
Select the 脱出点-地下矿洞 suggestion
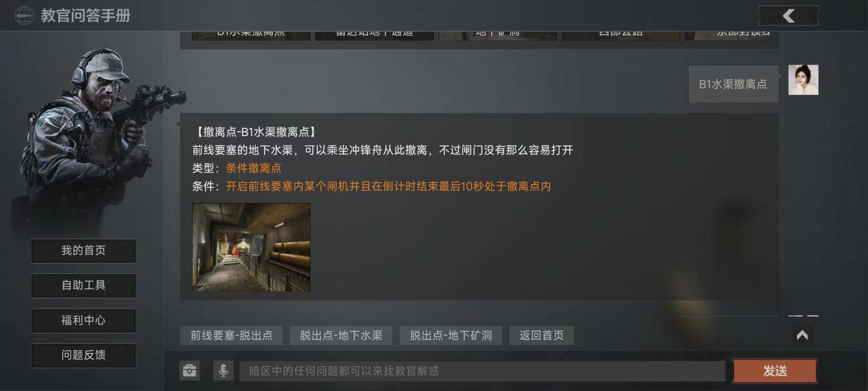point(451,335)
